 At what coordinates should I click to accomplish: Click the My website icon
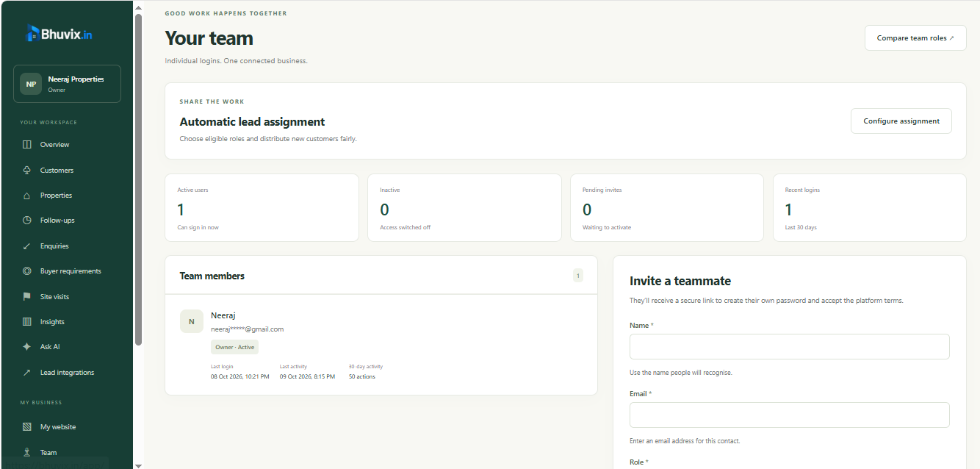(27, 427)
